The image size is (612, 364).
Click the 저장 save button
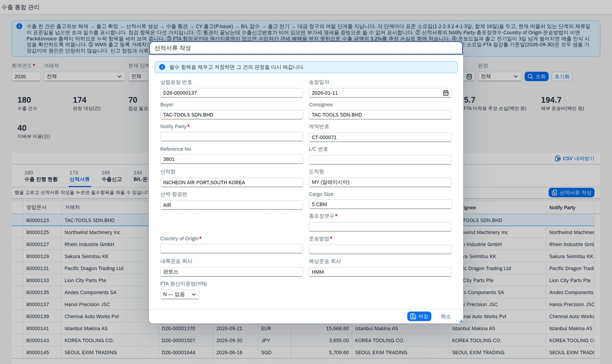click(x=419, y=316)
